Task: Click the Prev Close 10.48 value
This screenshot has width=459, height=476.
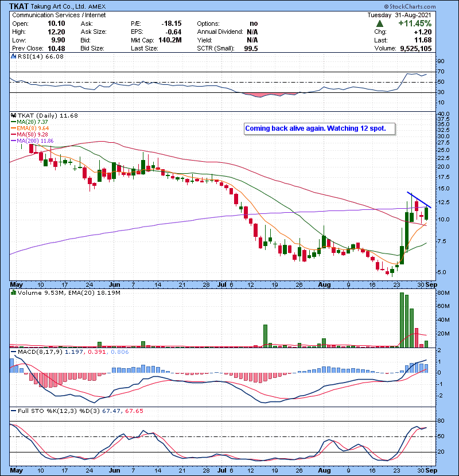Action: click(56, 48)
